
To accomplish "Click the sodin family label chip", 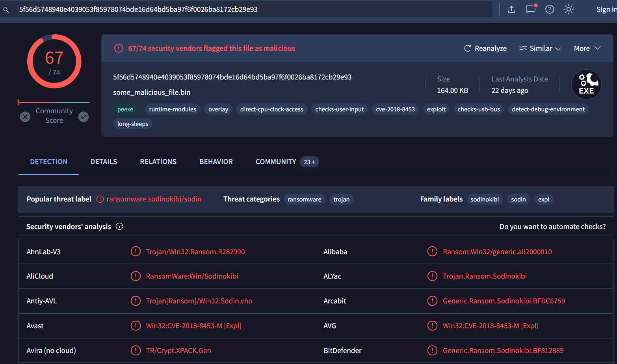I will [x=519, y=200].
